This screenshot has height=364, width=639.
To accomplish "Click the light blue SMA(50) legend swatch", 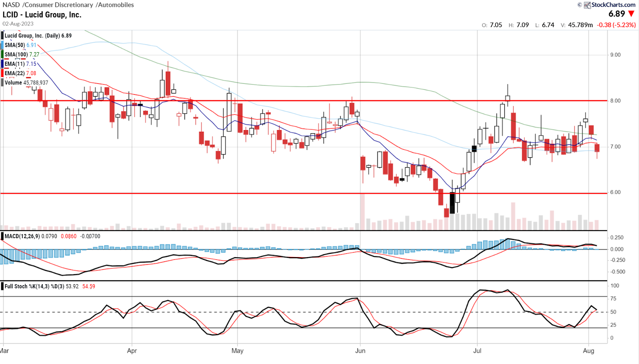I will click(2, 45).
